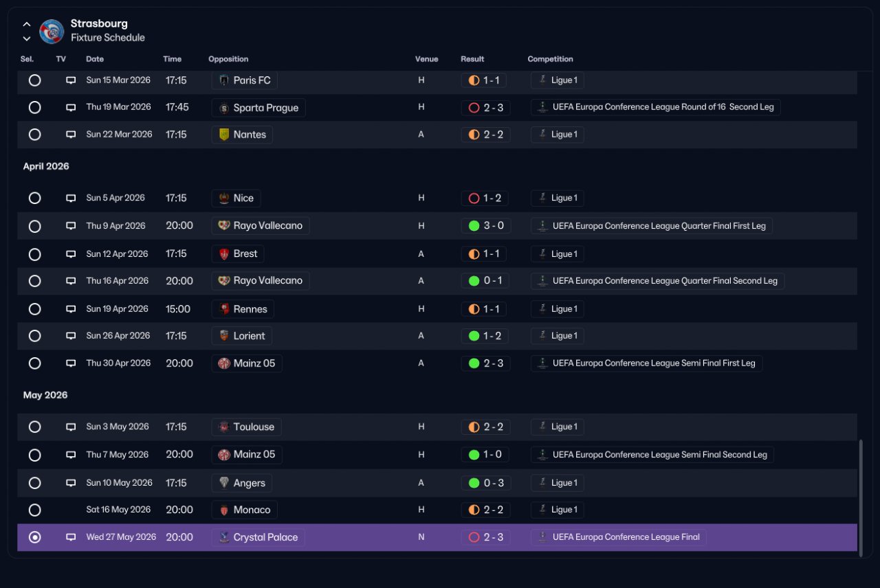The height and width of the screenshot is (588, 880).
Task: Click the Crystal Palace club crest
Action: (224, 537)
